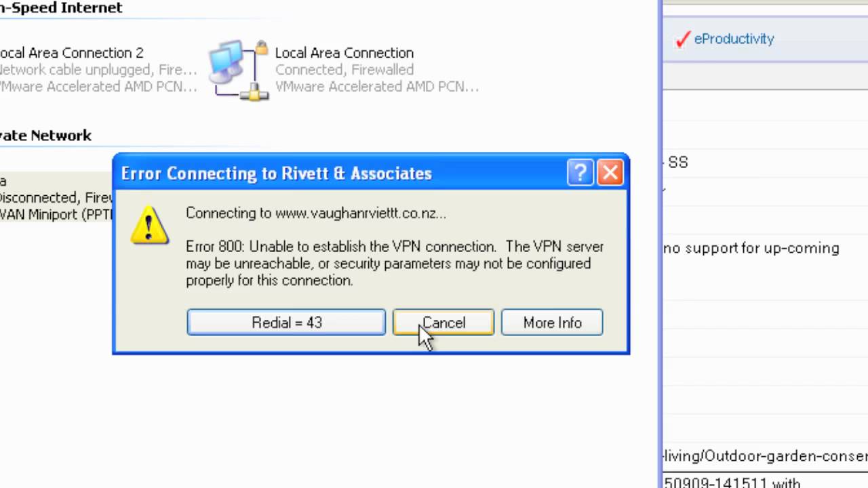Click the help question mark button in dialog title bar

pyautogui.click(x=580, y=173)
